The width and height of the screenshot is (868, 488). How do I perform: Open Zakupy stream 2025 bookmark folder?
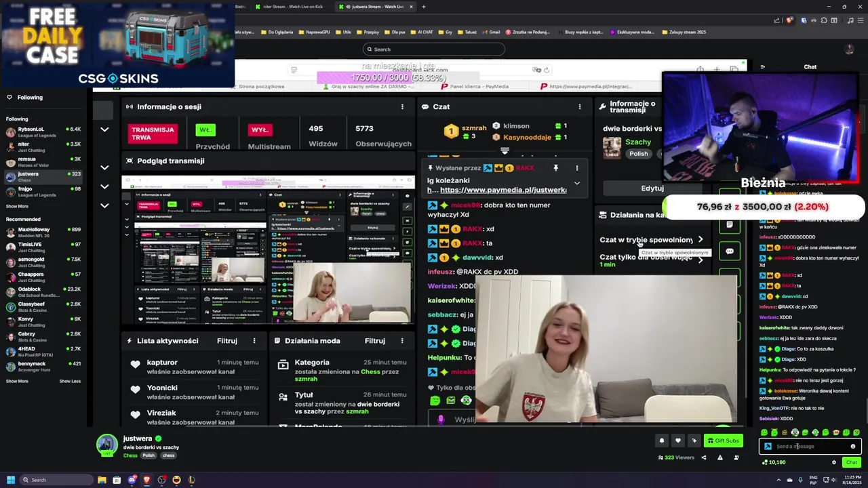pyautogui.click(x=684, y=32)
